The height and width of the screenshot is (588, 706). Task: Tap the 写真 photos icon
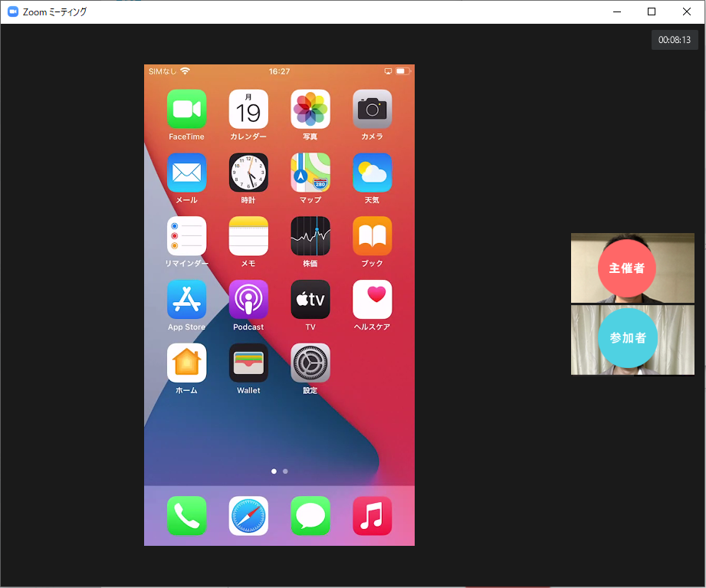[310, 109]
